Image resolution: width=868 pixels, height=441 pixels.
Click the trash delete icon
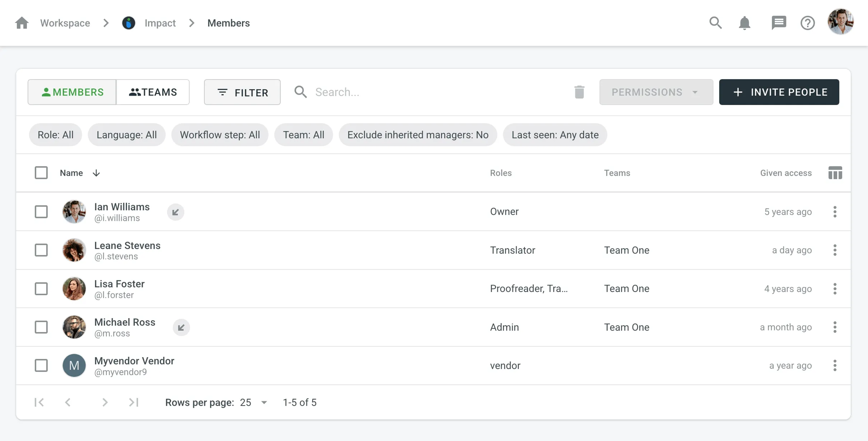[x=579, y=92]
